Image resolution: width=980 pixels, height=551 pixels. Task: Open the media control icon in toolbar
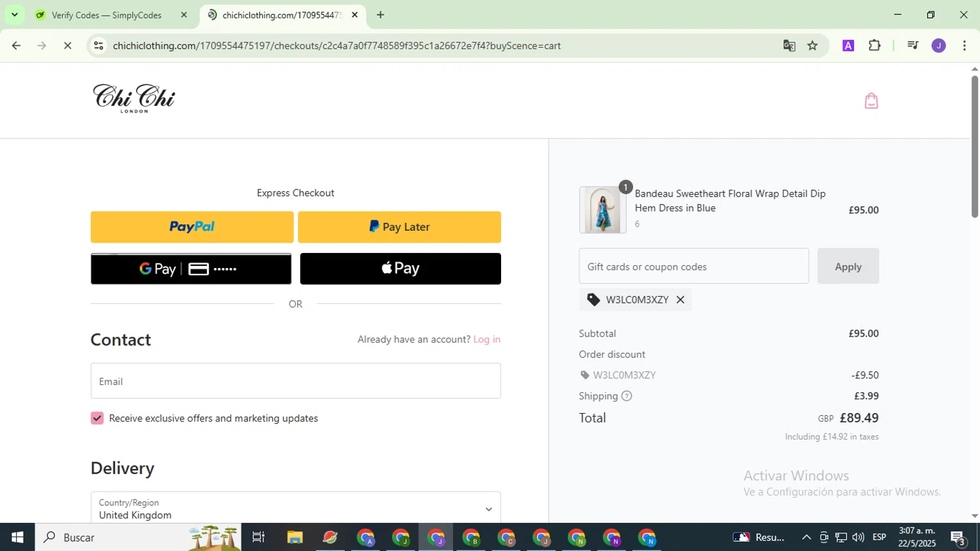point(913,46)
